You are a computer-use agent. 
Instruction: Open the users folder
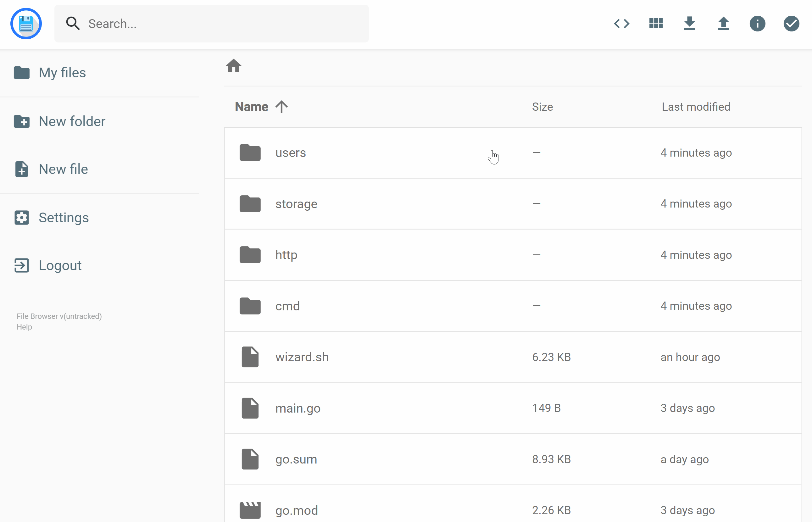[x=291, y=153]
